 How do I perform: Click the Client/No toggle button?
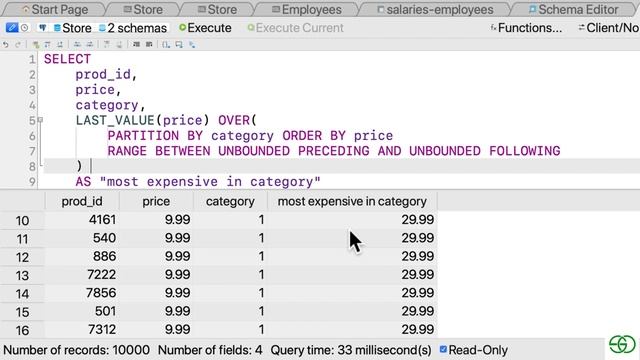pos(609,28)
